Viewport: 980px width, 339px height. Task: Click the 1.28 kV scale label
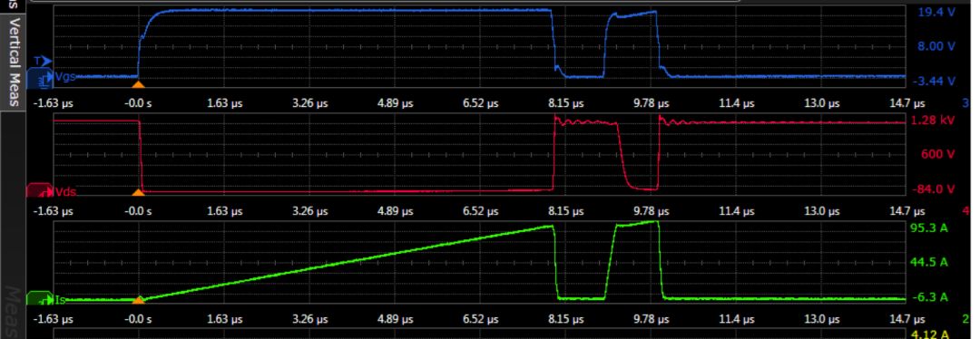point(934,120)
